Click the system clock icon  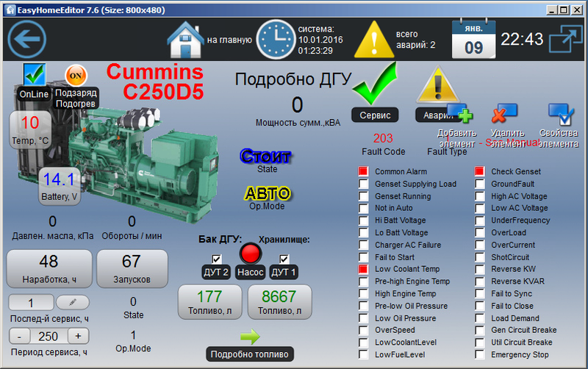(x=275, y=40)
